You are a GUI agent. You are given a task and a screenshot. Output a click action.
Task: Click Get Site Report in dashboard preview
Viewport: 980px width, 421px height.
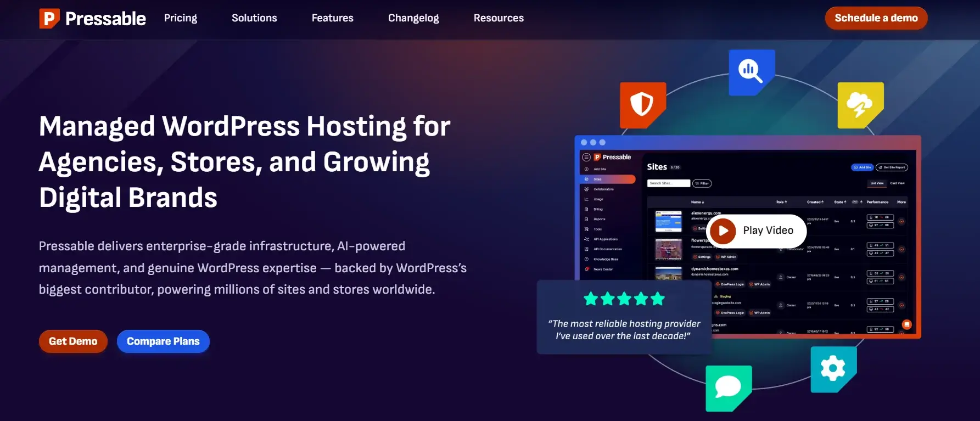(892, 167)
